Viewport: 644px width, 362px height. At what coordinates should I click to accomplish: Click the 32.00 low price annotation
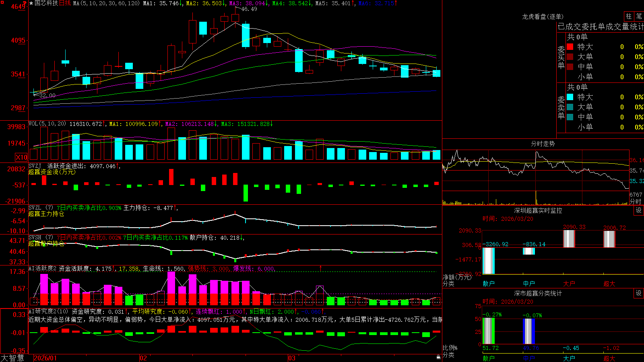pyautogui.click(x=47, y=96)
